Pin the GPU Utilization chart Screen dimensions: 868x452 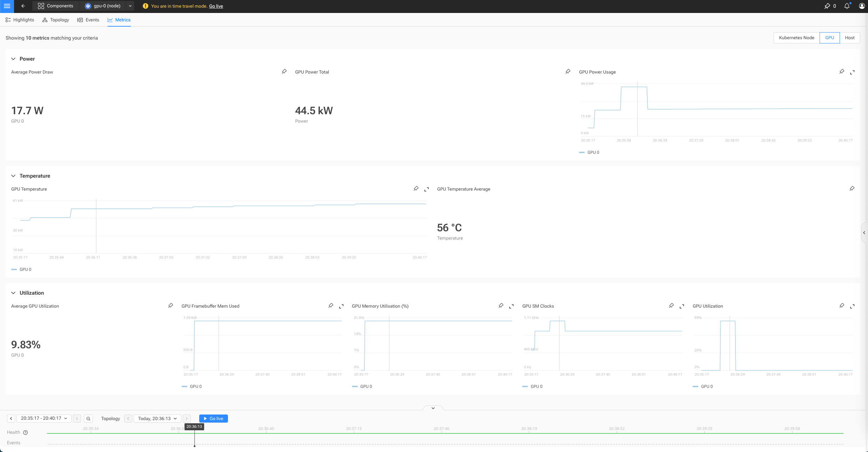point(842,306)
